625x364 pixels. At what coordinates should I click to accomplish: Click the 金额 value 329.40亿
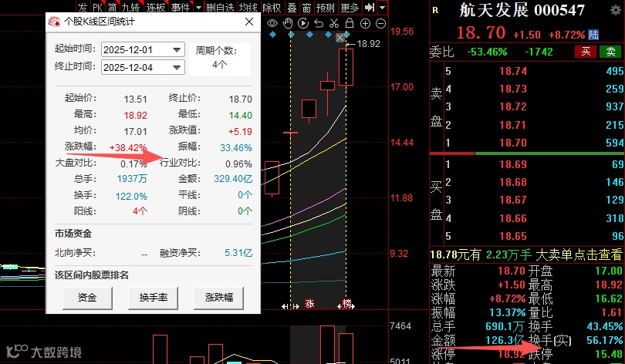pyautogui.click(x=233, y=179)
